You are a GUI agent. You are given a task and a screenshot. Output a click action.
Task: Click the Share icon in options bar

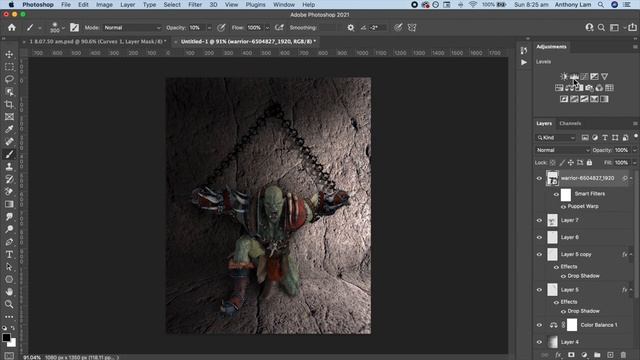632,27
